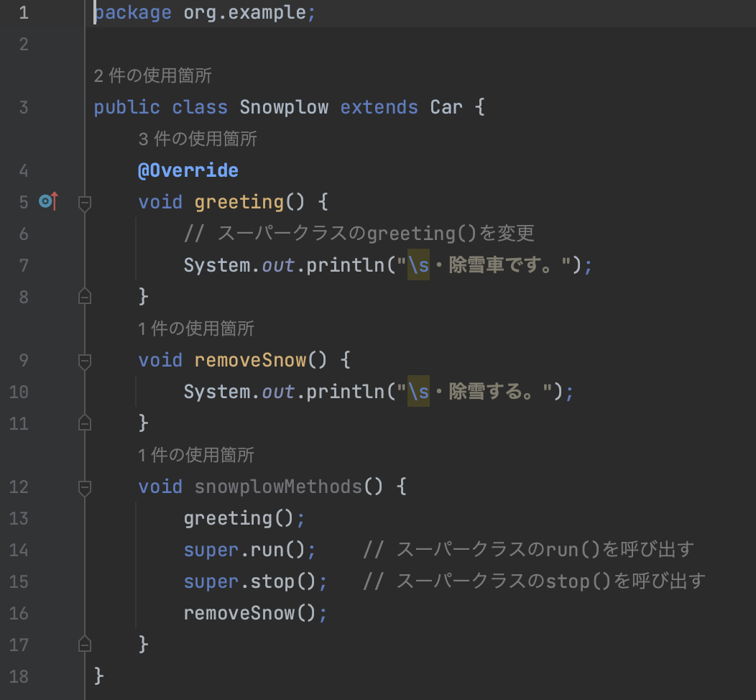756x700 pixels.
Task: Click the @Override annotation
Action: coord(188,170)
